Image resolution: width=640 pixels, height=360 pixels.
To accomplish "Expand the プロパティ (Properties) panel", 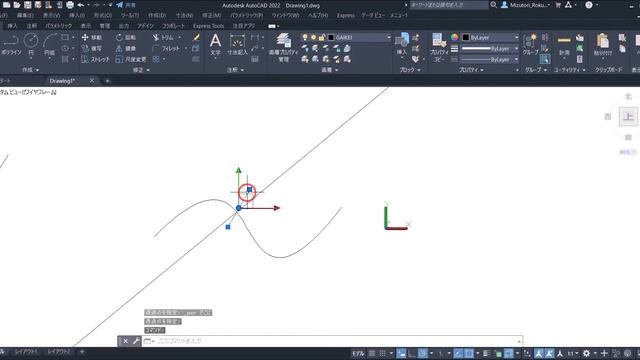I will (x=471, y=70).
